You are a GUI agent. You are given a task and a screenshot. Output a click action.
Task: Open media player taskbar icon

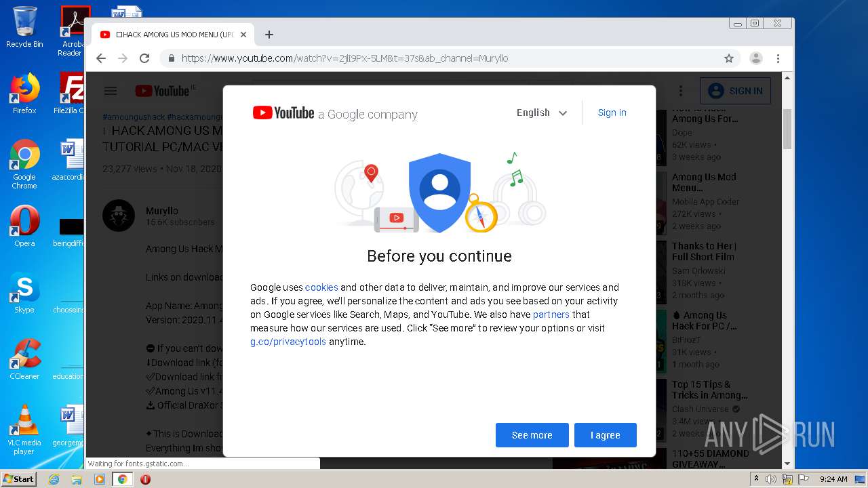100,479
